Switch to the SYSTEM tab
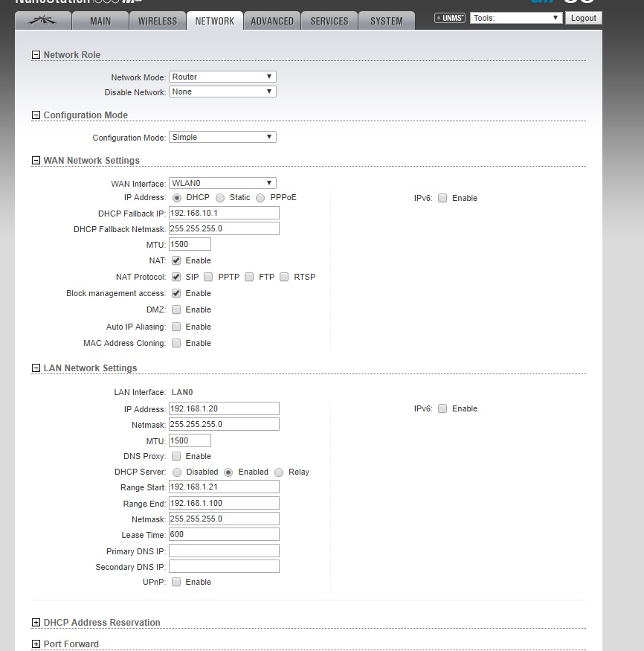Viewport: 644px width, 651px height. [x=386, y=21]
